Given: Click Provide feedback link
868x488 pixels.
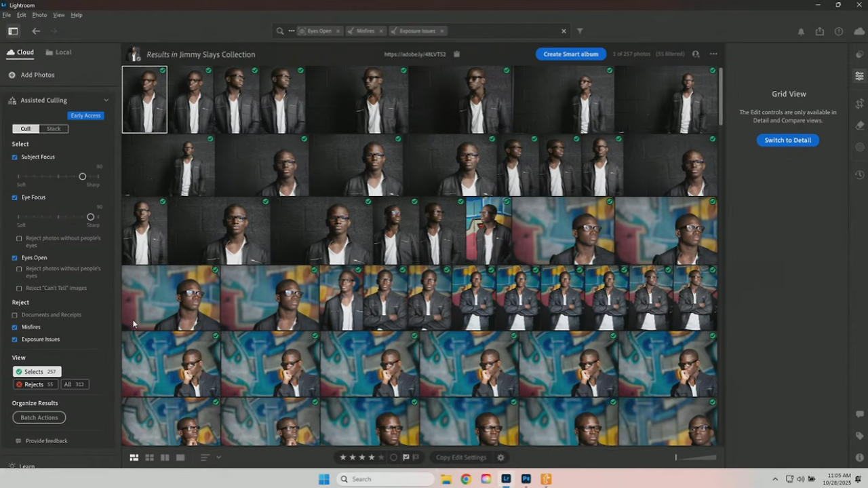Looking at the screenshot, I should click(x=42, y=441).
